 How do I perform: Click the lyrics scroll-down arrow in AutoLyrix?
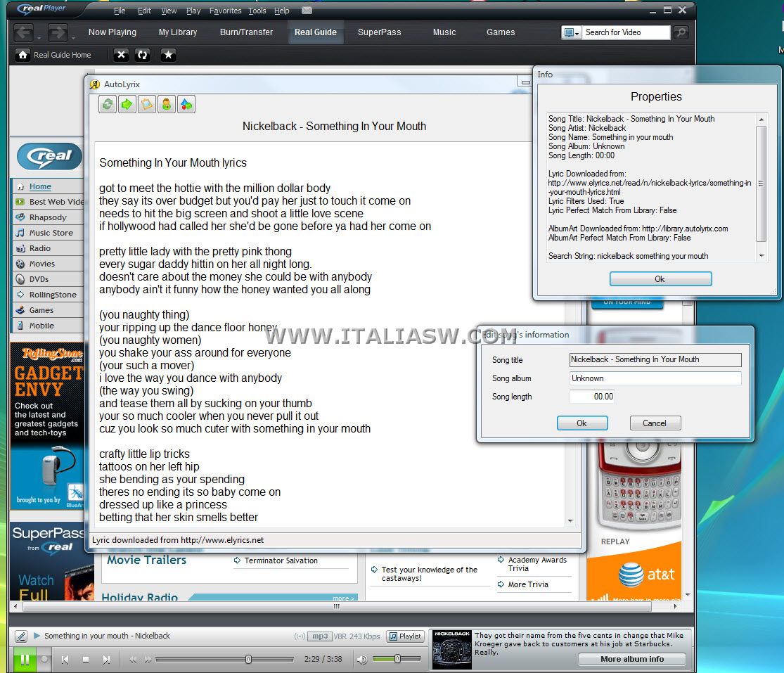coord(570,521)
